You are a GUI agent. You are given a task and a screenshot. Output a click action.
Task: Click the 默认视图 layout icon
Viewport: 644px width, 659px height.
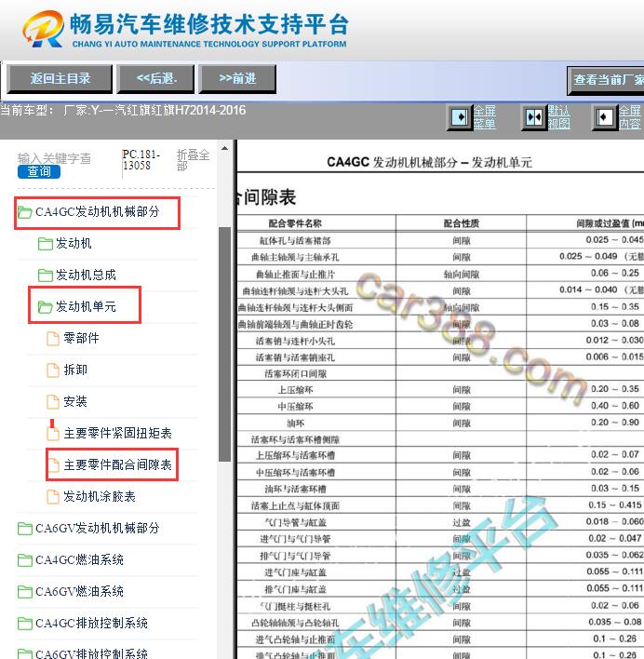[x=534, y=117]
